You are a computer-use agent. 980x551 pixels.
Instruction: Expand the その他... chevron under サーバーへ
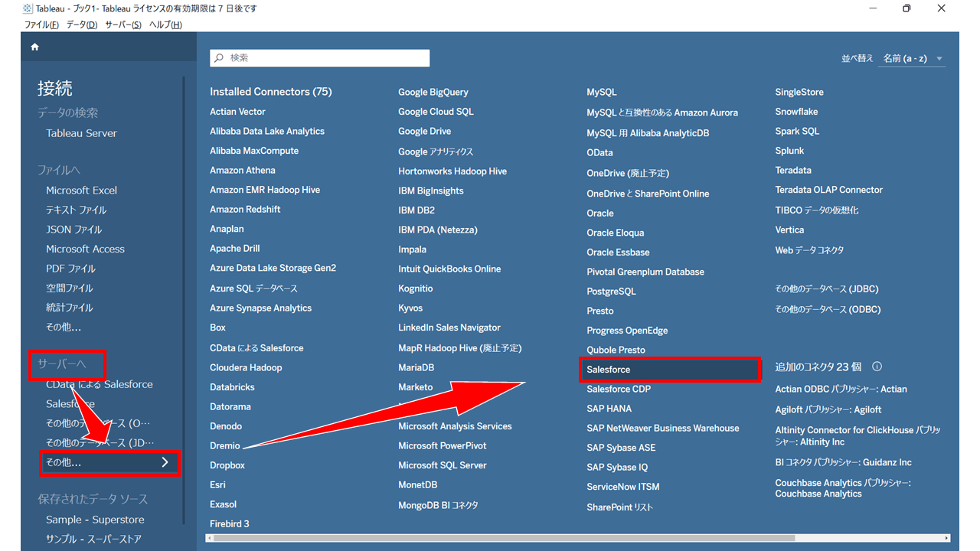point(165,462)
